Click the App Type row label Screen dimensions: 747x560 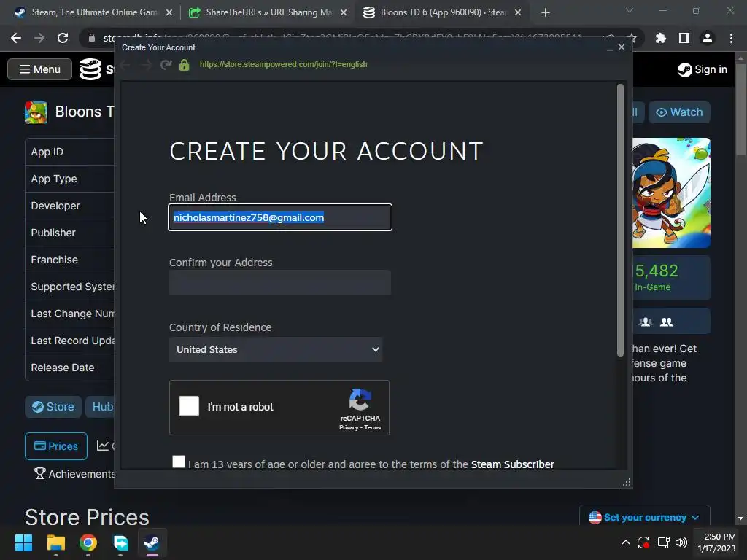coord(54,179)
